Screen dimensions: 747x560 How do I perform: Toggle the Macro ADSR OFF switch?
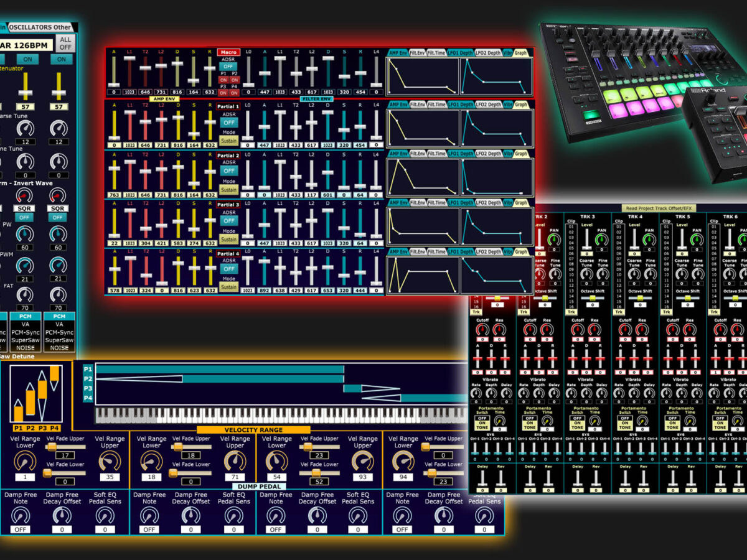pos(228,66)
